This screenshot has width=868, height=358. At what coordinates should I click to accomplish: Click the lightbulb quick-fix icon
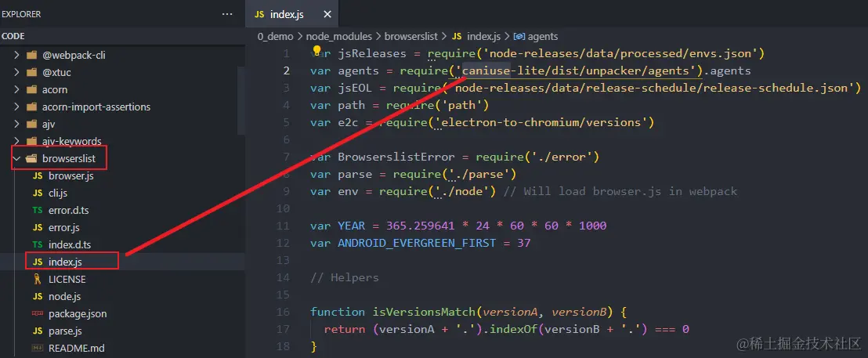317,52
